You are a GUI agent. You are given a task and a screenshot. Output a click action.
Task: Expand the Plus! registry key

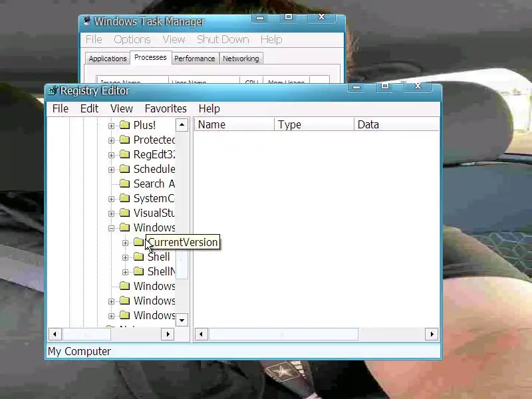click(111, 126)
